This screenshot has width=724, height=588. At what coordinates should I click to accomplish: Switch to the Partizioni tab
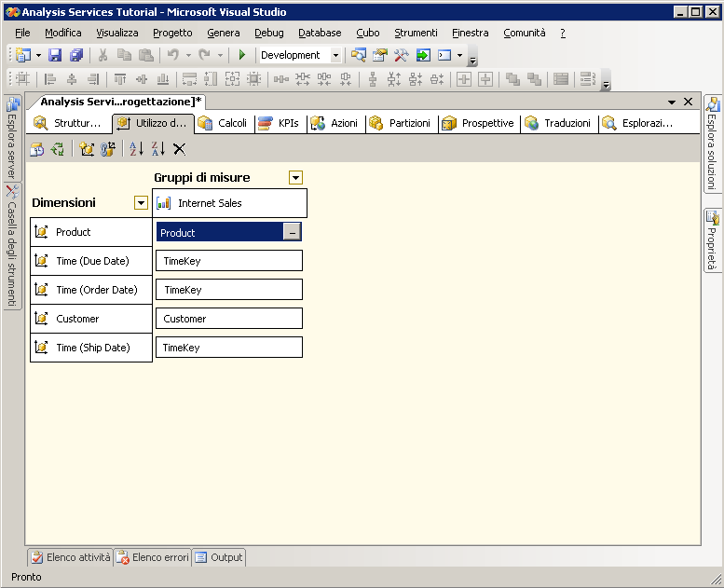click(402, 123)
